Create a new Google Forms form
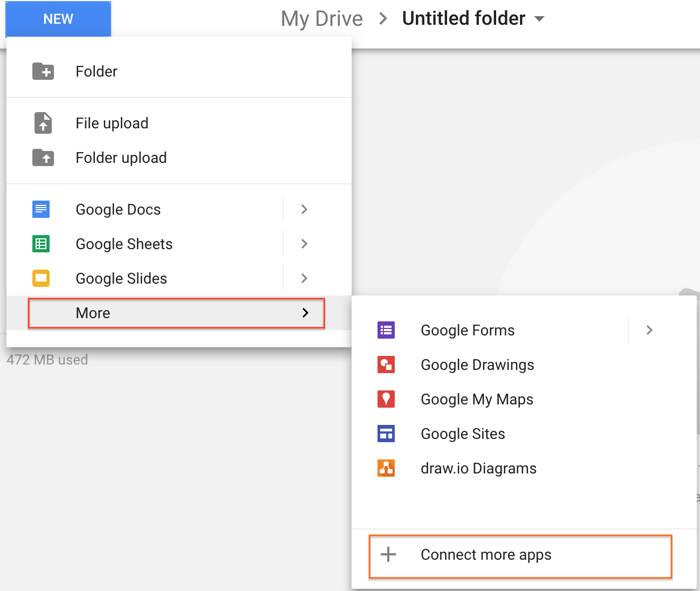The height and width of the screenshot is (591, 700). (468, 330)
